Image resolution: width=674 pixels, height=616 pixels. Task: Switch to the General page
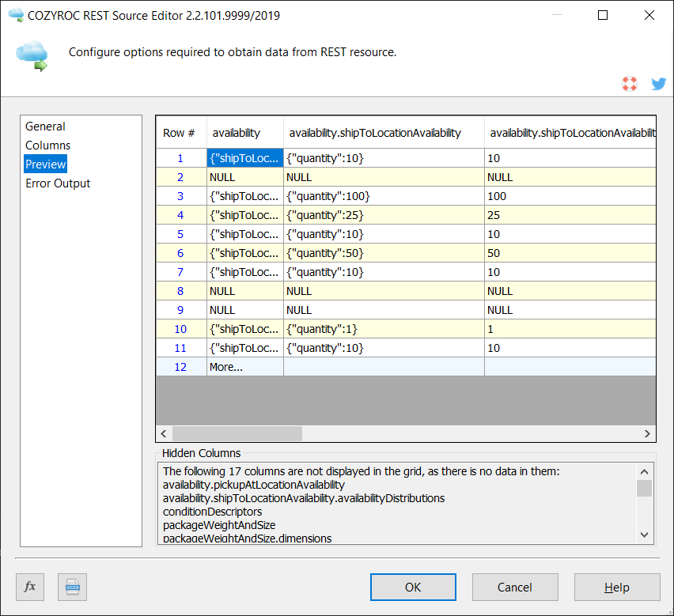tap(45, 127)
